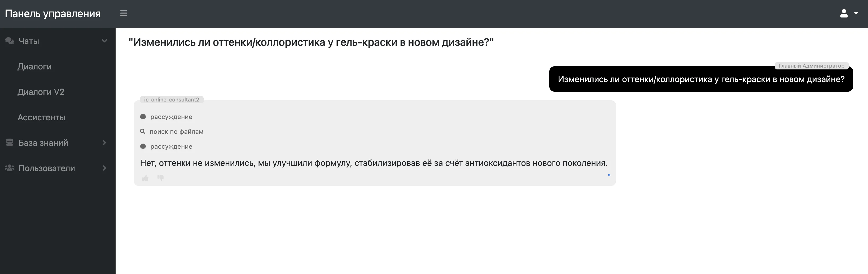Expand the поиск по файлам step

click(x=176, y=132)
